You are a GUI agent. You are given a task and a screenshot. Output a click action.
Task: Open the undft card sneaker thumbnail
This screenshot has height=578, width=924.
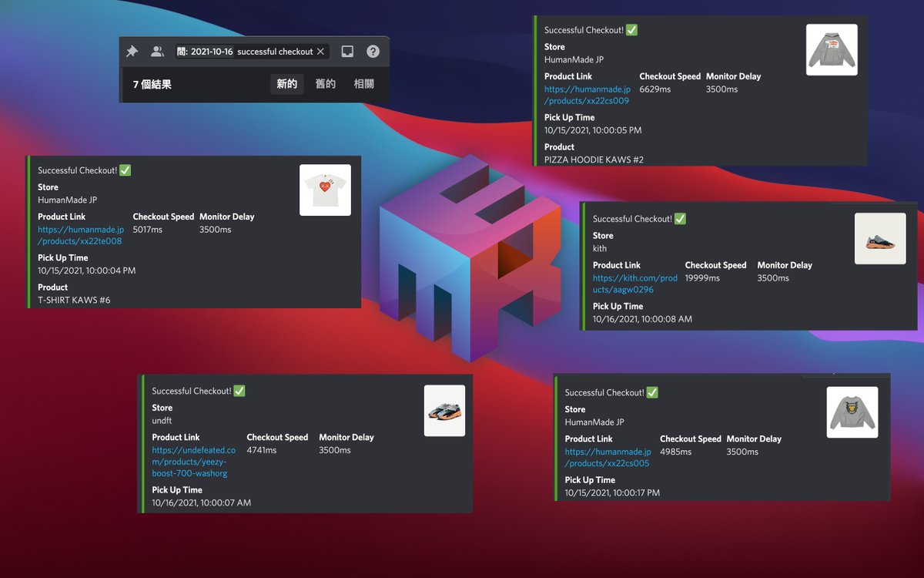pos(445,411)
